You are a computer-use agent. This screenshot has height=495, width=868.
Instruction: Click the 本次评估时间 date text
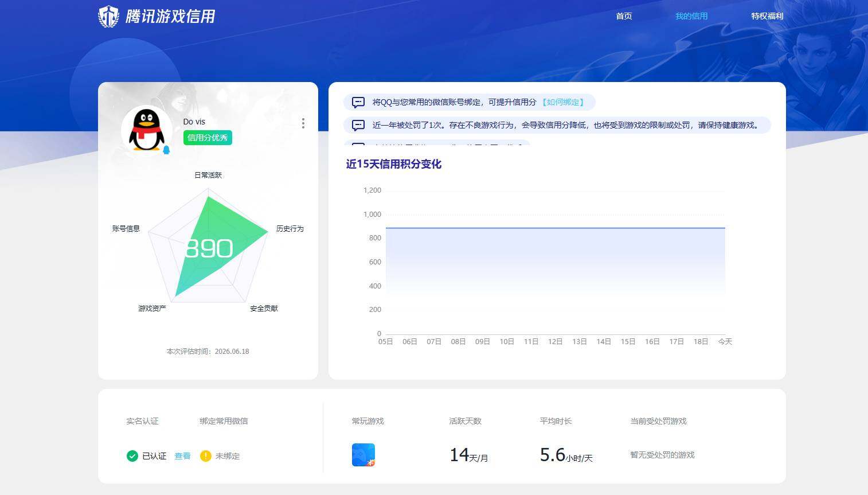[x=208, y=352]
